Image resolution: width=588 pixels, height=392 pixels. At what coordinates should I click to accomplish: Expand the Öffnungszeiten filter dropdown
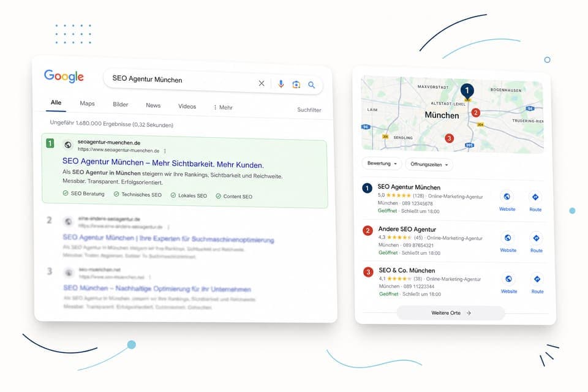pyautogui.click(x=429, y=164)
